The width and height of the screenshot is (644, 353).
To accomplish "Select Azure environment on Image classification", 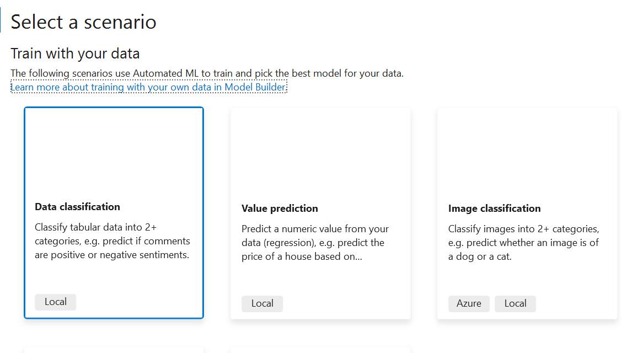I will click(x=469, y=303).
